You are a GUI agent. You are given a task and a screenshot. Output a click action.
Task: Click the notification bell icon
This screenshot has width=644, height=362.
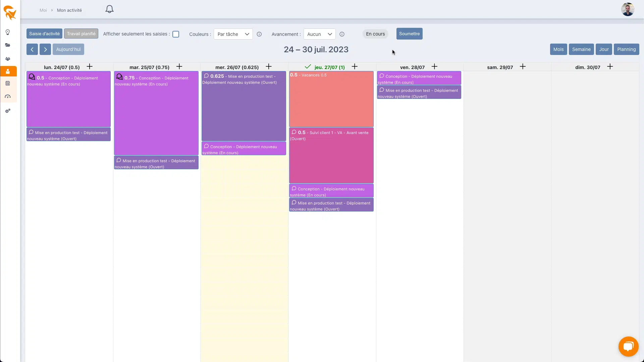pyautogui.click(x=109, y=9)
